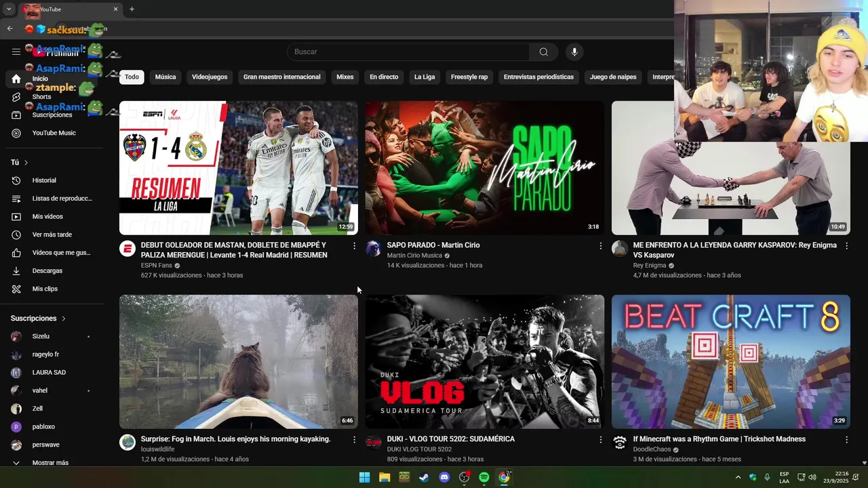This screenshot has width=868, height=488.
Task: Select the Juego de naipes chip
Action: pos(613,77)
